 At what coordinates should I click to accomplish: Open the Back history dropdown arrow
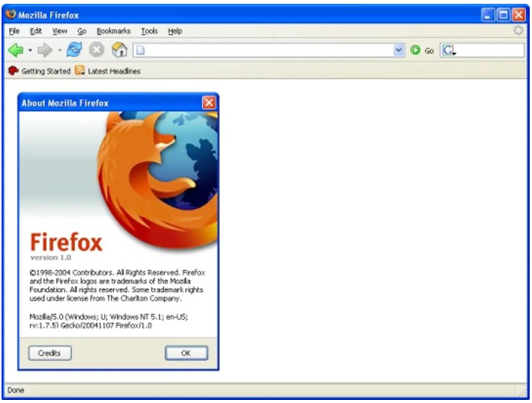pyautogui.click(x=30, y=50)
